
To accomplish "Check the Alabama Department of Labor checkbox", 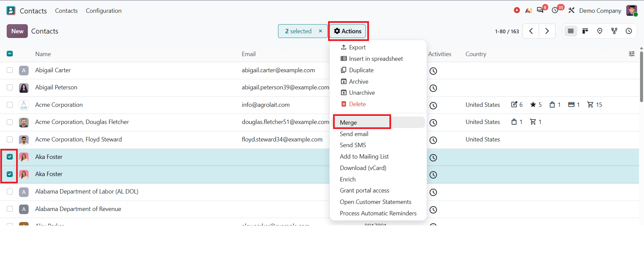I will 10,192.
